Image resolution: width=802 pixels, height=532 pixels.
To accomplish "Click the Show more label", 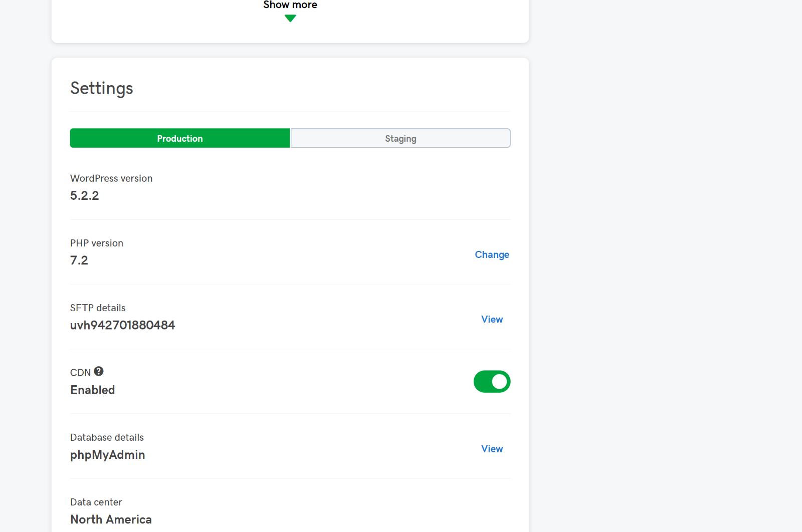I will coord(290,5).
